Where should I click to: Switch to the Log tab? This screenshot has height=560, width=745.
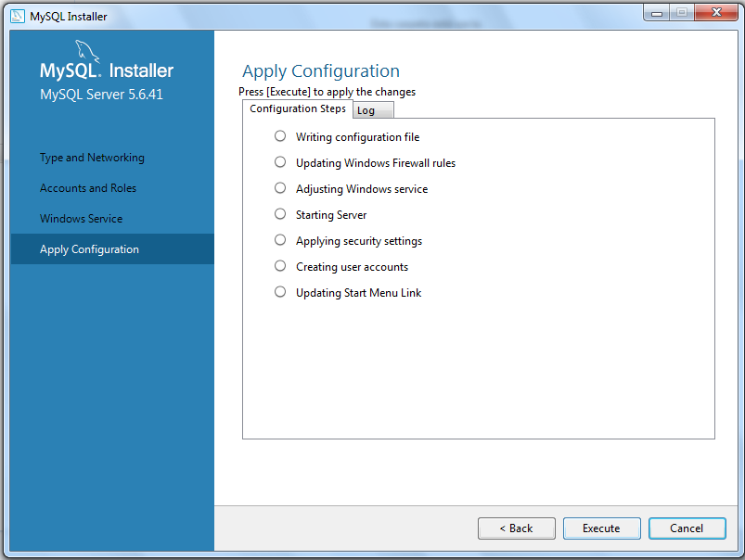(373, 110)
